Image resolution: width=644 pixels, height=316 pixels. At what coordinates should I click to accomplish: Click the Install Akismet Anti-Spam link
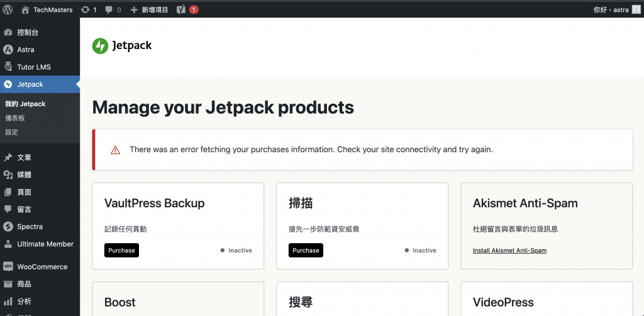pyautogui.click(x=509, y=250)
